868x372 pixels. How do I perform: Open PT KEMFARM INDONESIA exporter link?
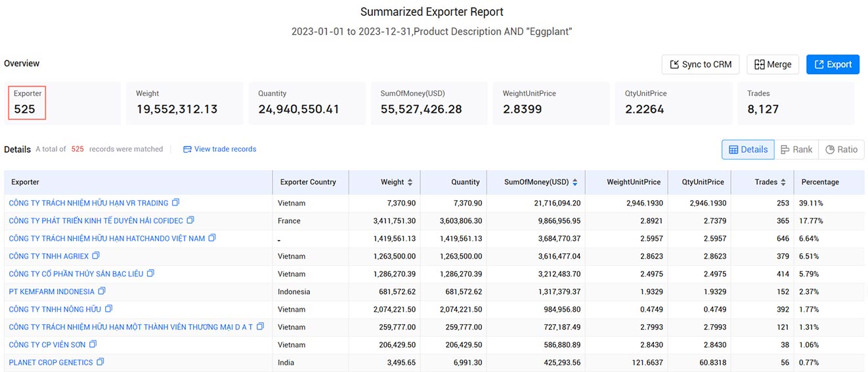pos(52,292)
